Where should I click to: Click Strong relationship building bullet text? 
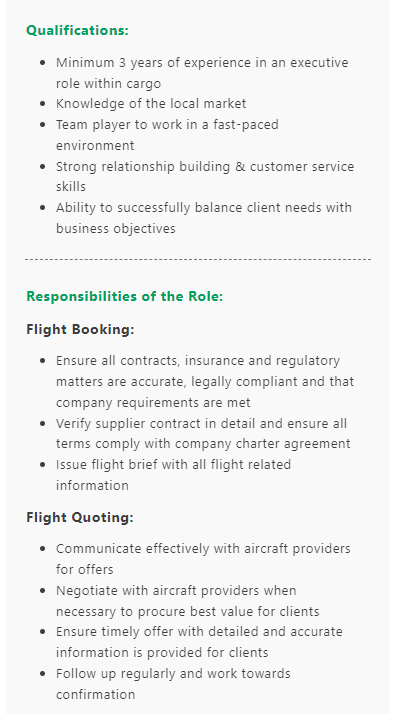pyautogui.click(x=205, y=177)
